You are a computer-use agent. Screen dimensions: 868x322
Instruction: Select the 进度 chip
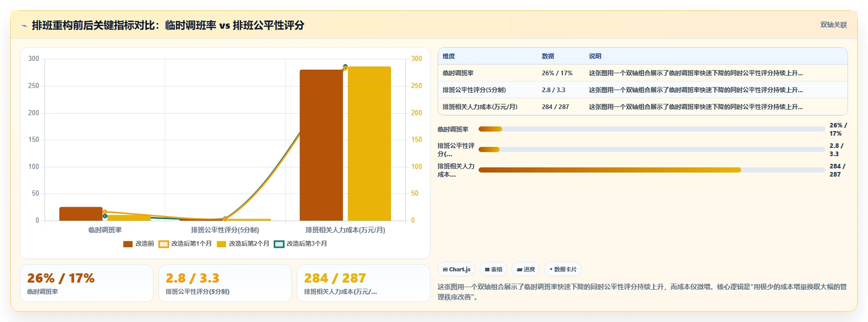526,269
